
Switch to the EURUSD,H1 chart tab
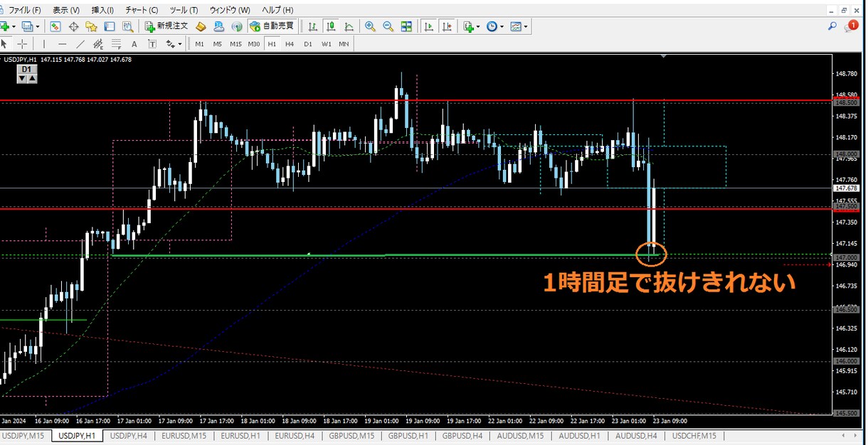click(x=240, y=436)
